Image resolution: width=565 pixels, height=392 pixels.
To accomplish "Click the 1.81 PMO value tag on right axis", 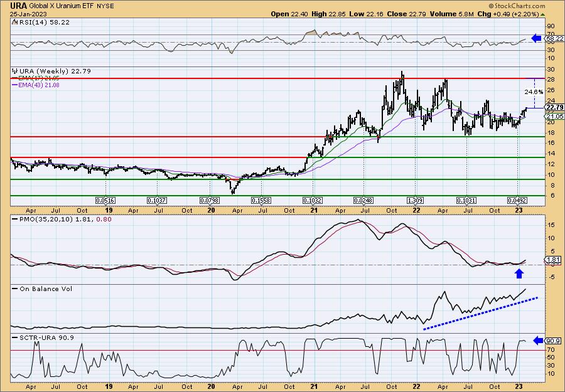I will pos(554,260).
